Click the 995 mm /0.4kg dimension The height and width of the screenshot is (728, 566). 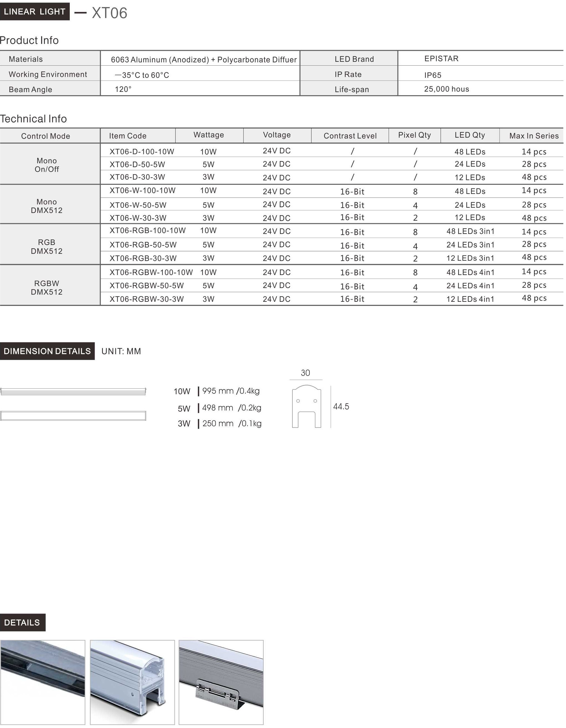coord(231,391)
